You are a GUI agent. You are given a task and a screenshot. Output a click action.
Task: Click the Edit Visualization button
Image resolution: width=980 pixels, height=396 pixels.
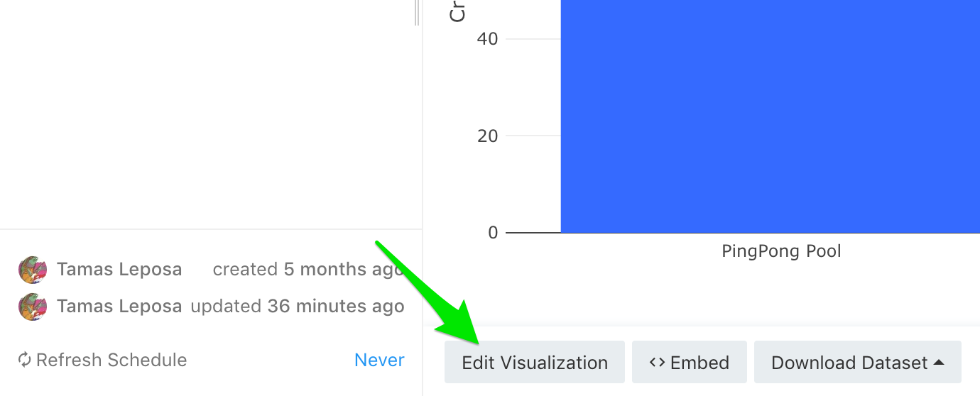(x=535, y=362)
